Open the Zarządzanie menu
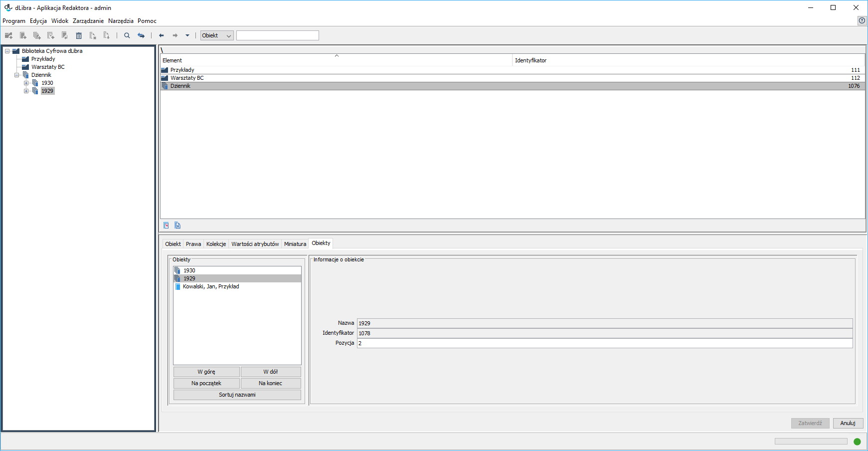Image resolution: width=868 pixels, height=451 pixels. [88, 21]
